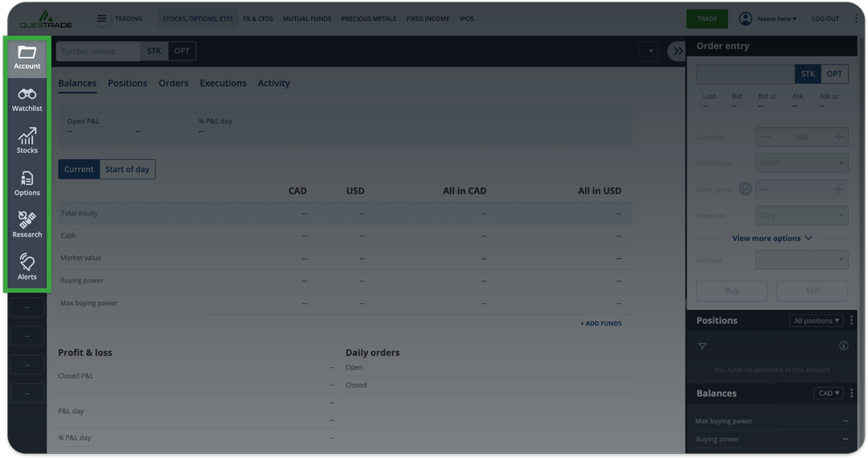Image resolution: width=868 pixels, height=458 pixels.
Task: Switch to the Positions tab
Action: point(127,83)
